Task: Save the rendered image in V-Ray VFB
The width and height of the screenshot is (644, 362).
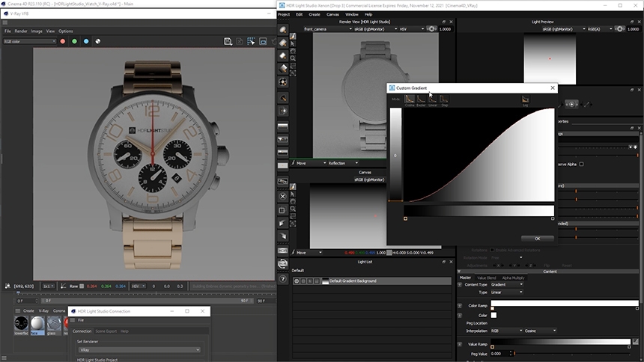Action: [228, 41]
